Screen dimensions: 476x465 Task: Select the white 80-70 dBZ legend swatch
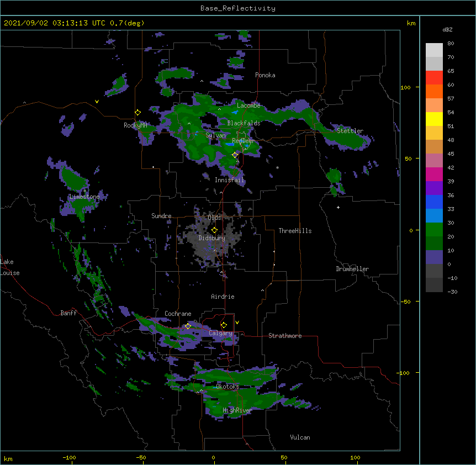point(434,50)
